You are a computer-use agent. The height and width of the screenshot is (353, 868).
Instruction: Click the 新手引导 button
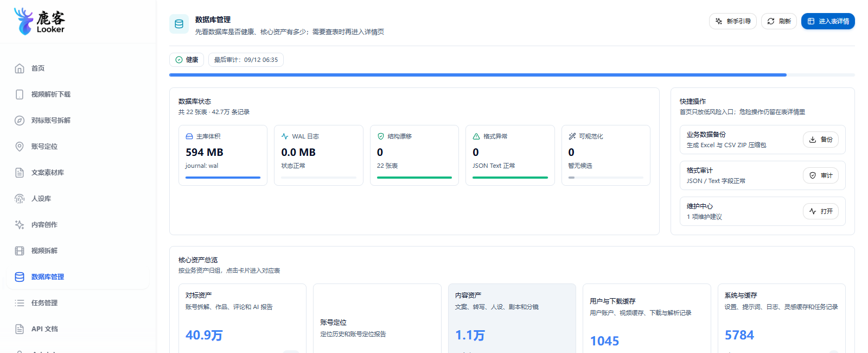click(x=732, y=21)
